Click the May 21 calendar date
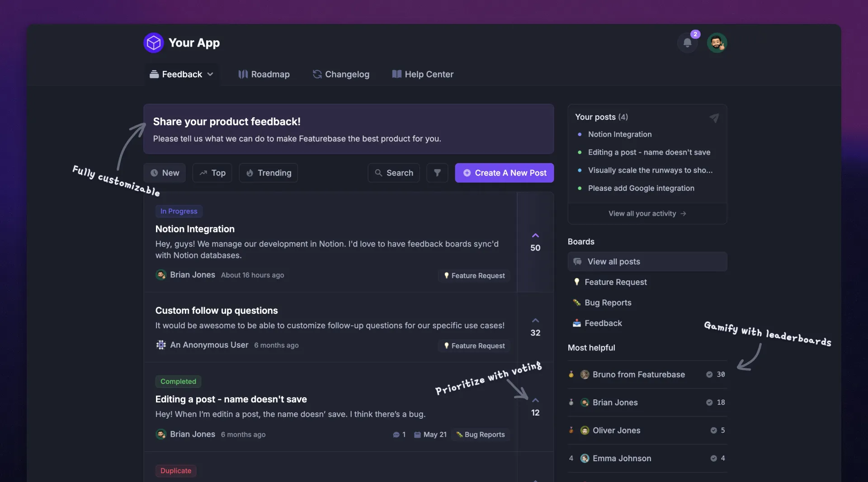This screenshot has width=868, height=482. pos(430,435)
